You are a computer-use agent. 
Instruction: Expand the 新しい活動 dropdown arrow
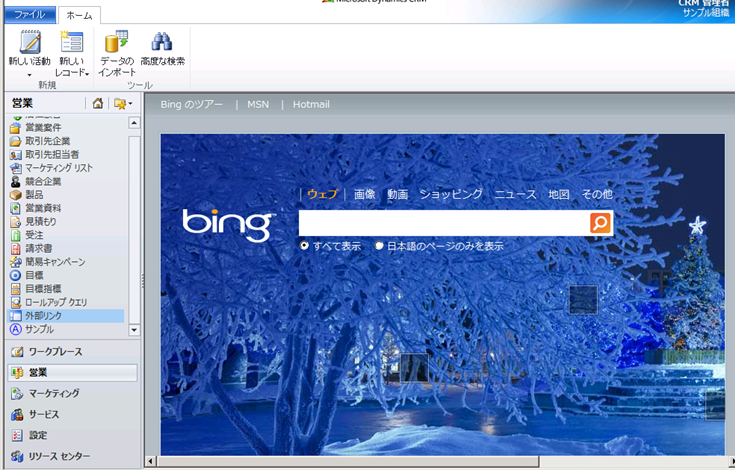coord(30,75)
